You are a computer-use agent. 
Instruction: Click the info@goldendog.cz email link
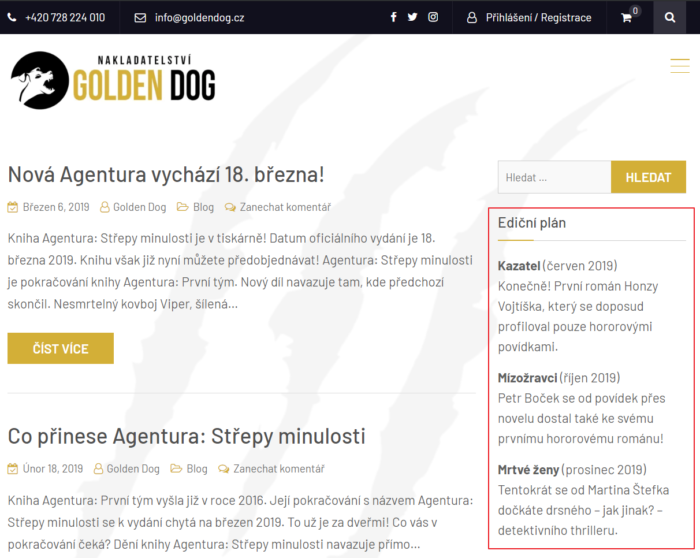click(x=200, y=17)
